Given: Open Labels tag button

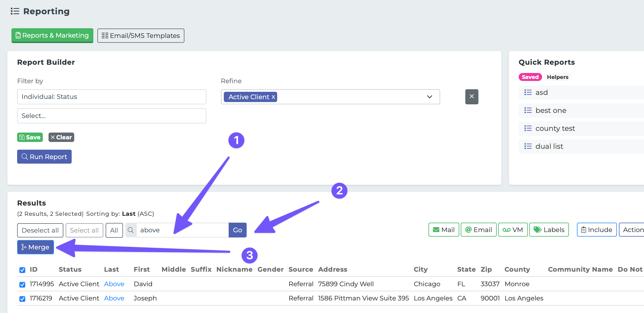Looking at the screenshot, I should click(549, 230).
